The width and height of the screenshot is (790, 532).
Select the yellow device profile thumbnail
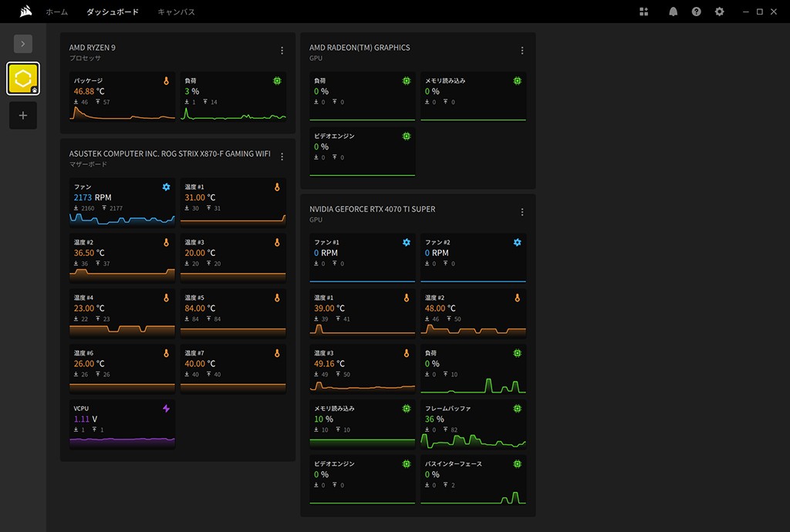(23, 79)
